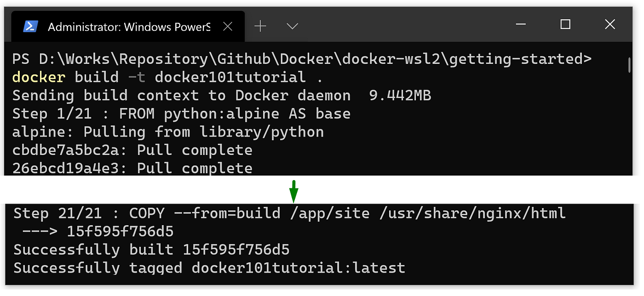Open the new tab dropdown chevron
Screen dimensions: 644x296
292,27
